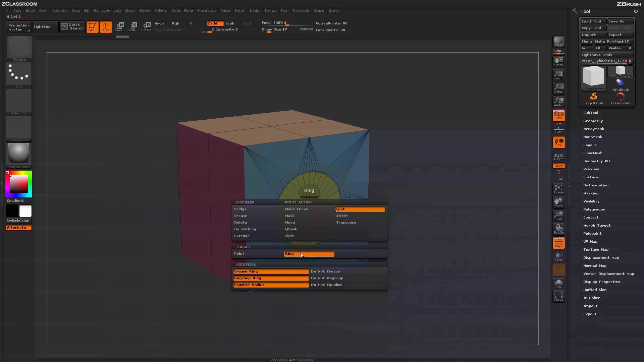Image resolution: width=644 pixels, height=362 pixels.
Task: Click the Edit mode icon
Action: pyautogui.click(x=92, y=27)
